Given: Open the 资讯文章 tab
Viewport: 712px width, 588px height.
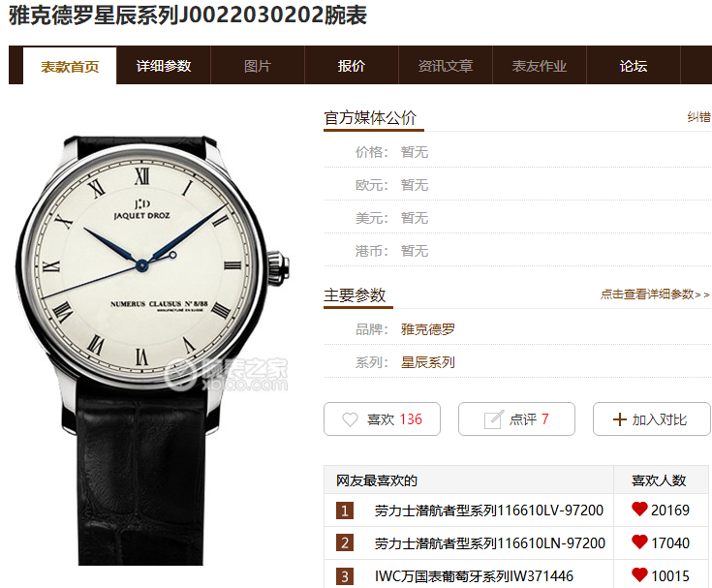Looking at the screenshot, I should tap(446, 66).
